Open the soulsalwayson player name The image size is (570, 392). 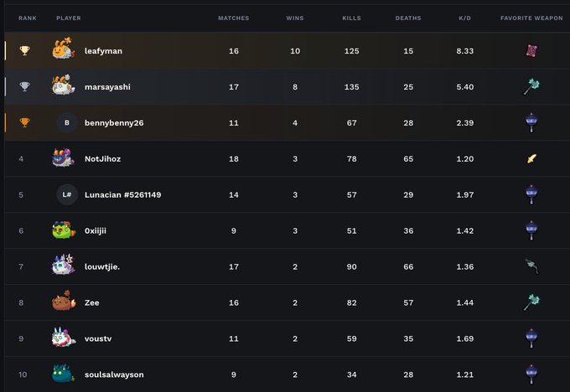click(x=114, y=374)
